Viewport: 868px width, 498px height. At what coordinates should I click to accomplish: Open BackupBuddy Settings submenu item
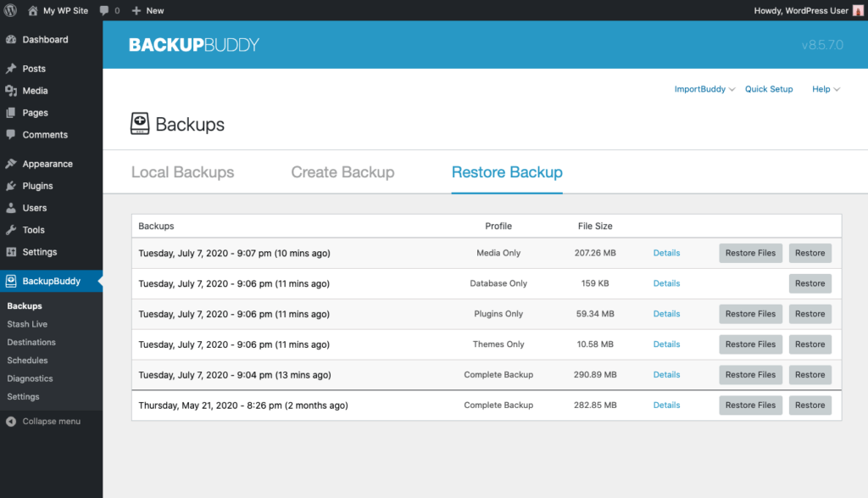click(23, 397)
